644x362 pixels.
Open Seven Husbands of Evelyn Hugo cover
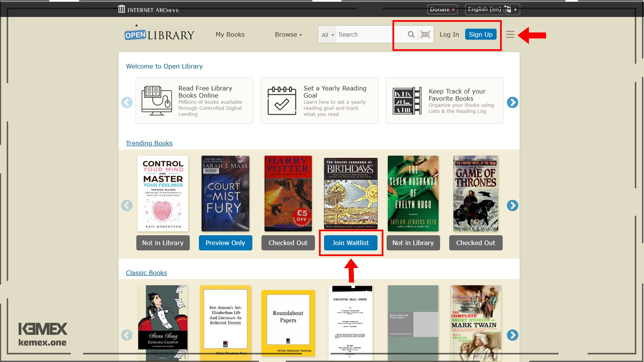click(x=413, y=193)
